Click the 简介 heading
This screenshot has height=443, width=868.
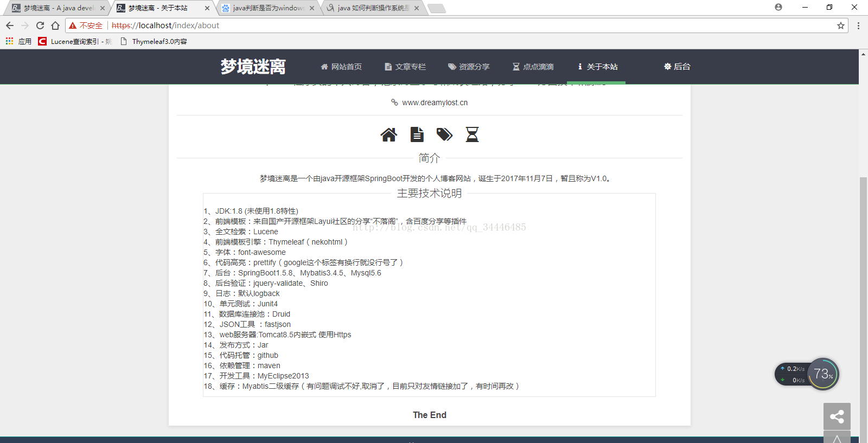pyautogui.click(x=429, y=158)
